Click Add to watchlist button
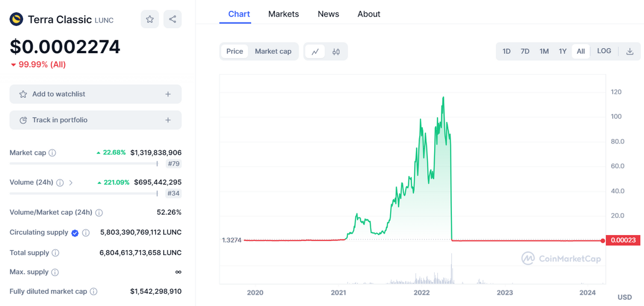 point(96,94)
